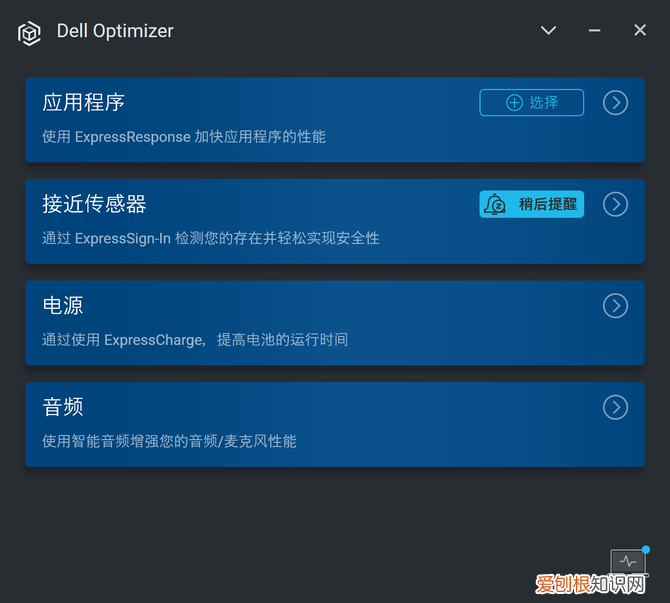Select the 应用程序 card title
670x603 pixels.
point(83,103)
